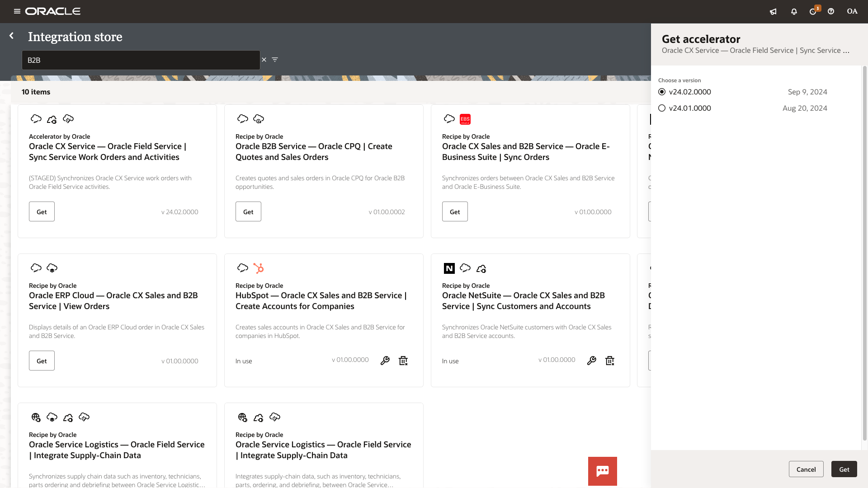Click the back arrow beside Integration store

point(12,36)
